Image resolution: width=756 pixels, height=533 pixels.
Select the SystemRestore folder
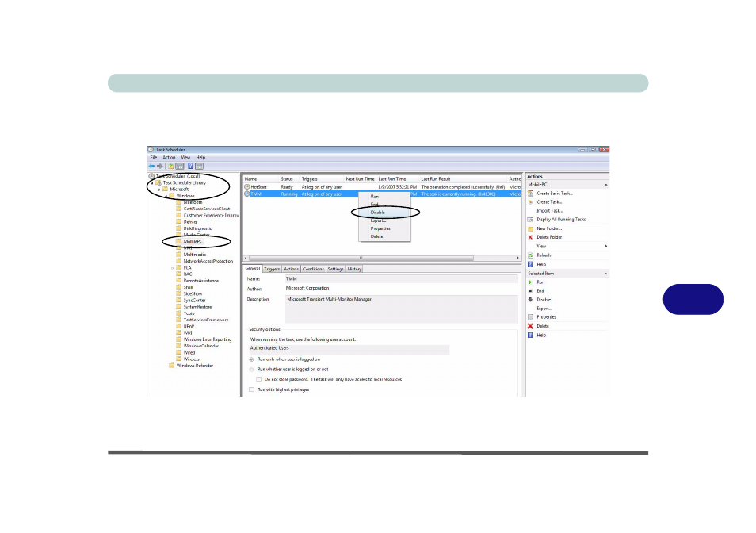pos(197,307)
